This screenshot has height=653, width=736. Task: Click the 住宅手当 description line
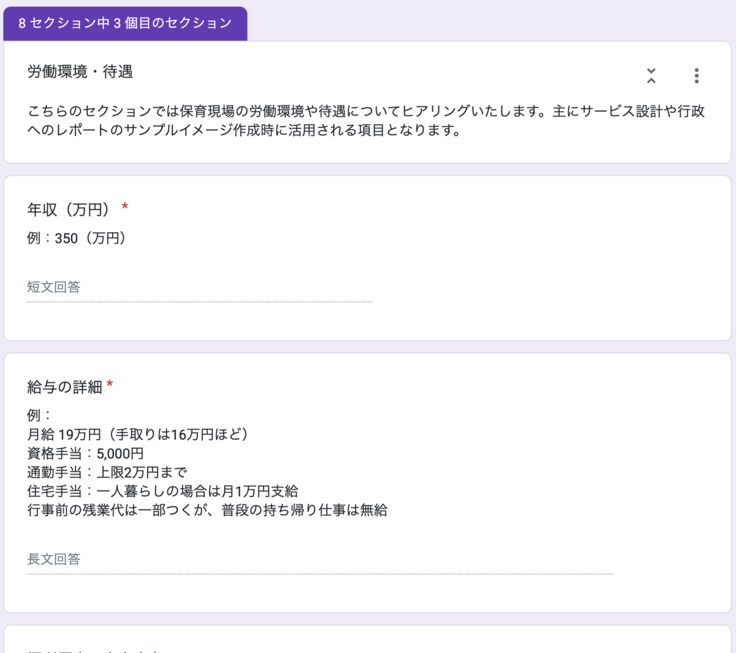coord(162,491)
